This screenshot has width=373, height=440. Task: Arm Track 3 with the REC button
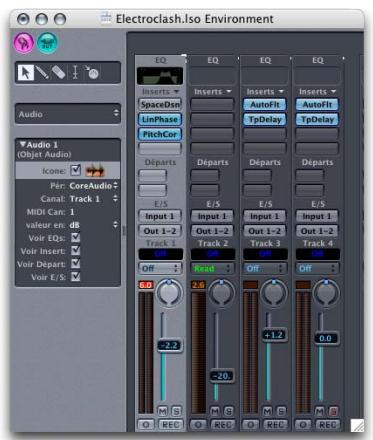coord(275,425)
